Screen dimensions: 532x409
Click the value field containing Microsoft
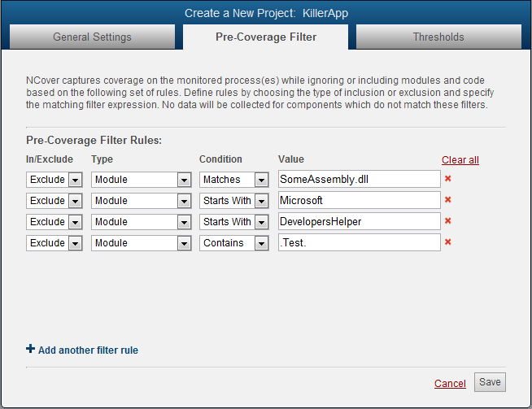(359, 201)
